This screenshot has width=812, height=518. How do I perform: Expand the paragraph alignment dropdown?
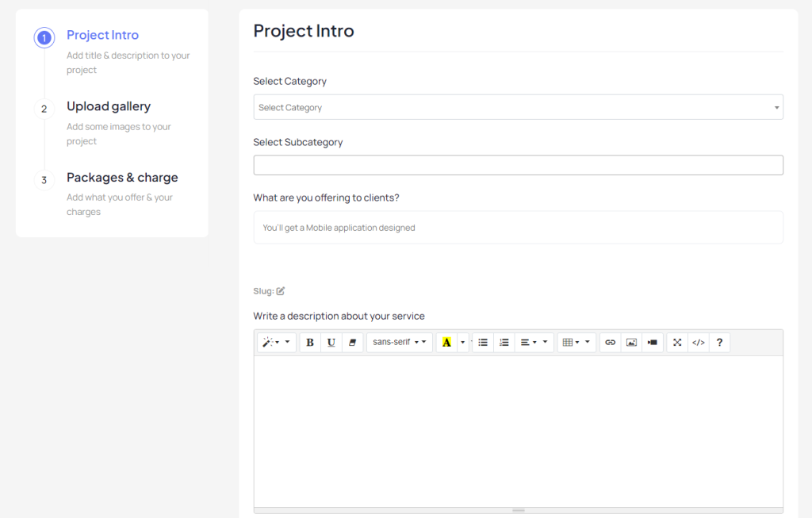[x=534, y=343]
